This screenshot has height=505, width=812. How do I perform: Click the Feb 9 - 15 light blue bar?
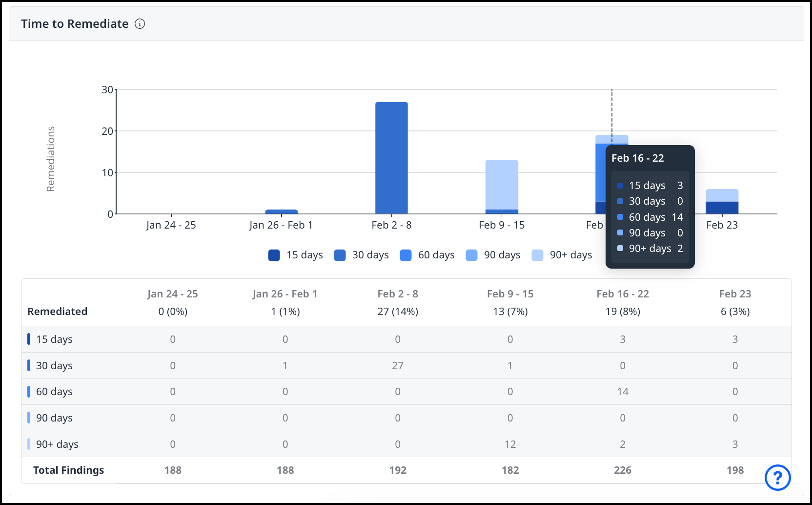[502, 184]
